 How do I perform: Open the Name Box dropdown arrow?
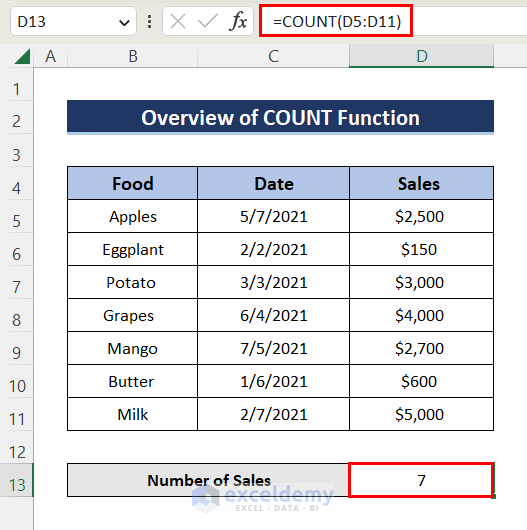pos(124,23)
